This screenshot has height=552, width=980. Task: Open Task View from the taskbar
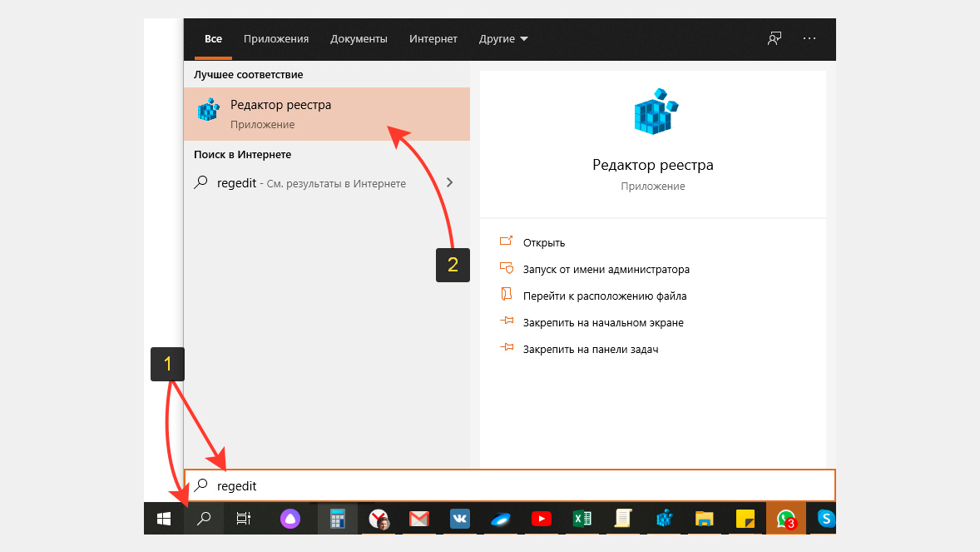244,519
